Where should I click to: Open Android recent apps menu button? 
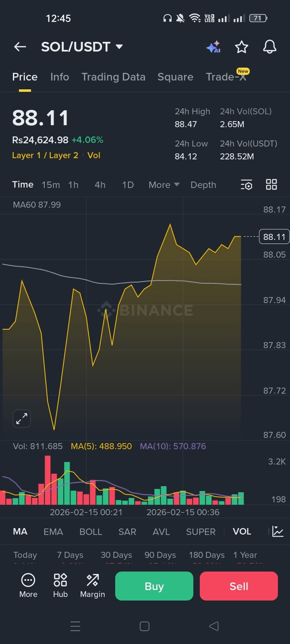click(x=75, y=626)
